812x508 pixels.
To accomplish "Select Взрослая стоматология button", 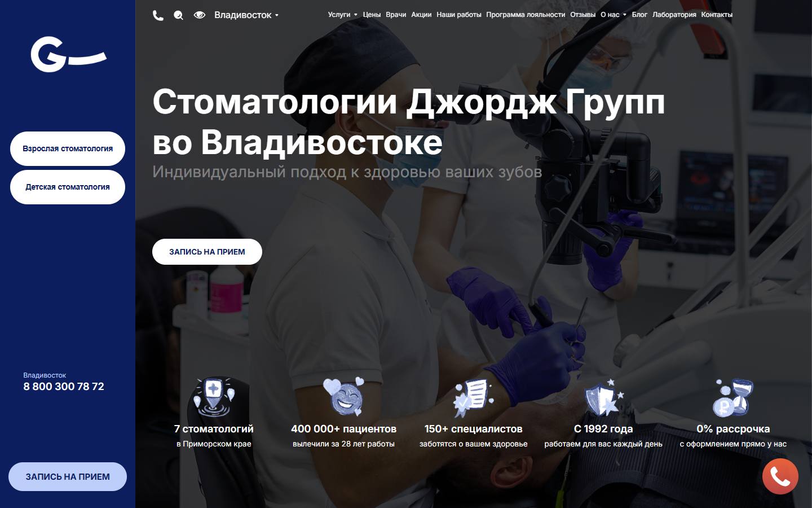I will pyautogui.click(x=68, y=148).
